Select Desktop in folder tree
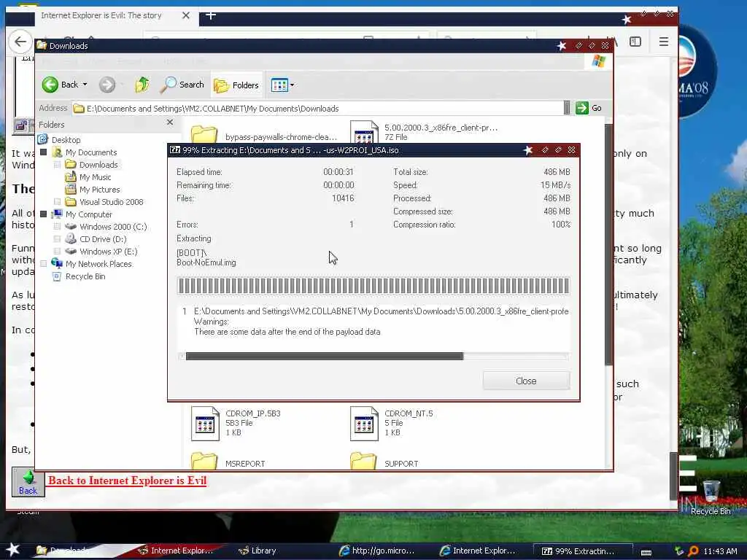Screen dimensions: 747x560 pyautogui.click(x=66, y=139)
